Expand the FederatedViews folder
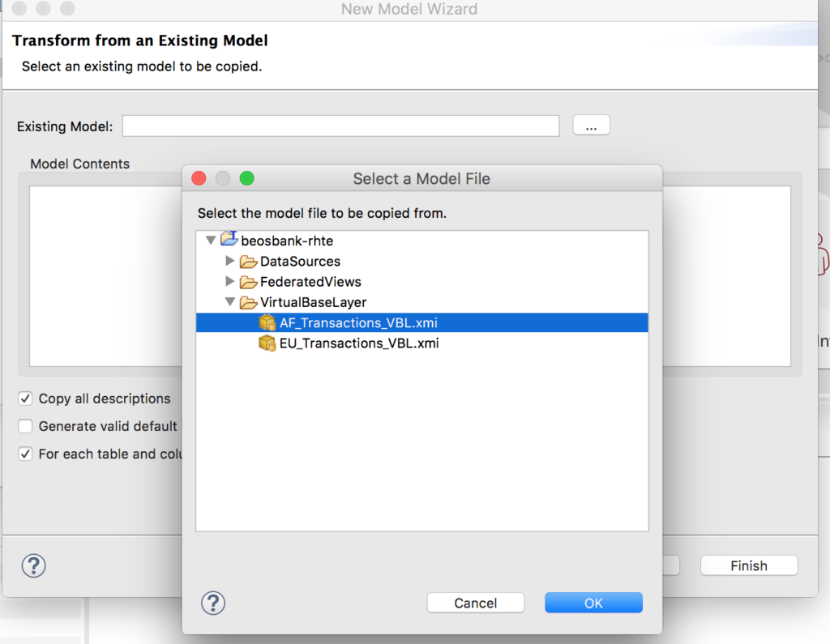The width and height of the screenshot is (830, 644). coord(229,282)
